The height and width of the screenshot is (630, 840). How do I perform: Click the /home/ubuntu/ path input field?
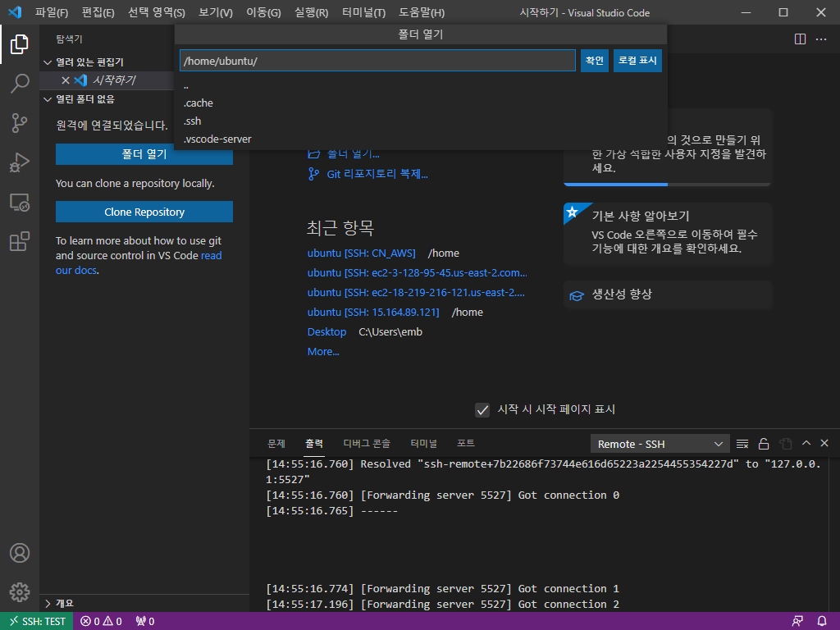377,61
